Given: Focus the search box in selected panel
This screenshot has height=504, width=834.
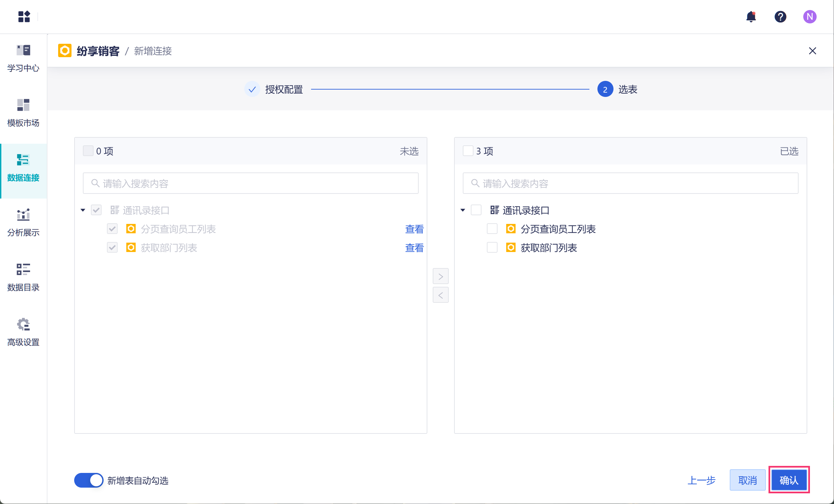Looking at the screenshot, I should [630, 183].
